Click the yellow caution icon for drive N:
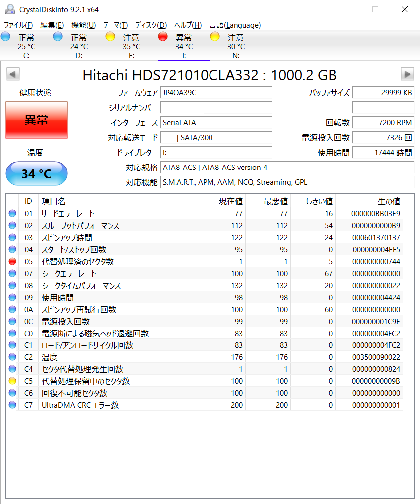 point(215,36)
